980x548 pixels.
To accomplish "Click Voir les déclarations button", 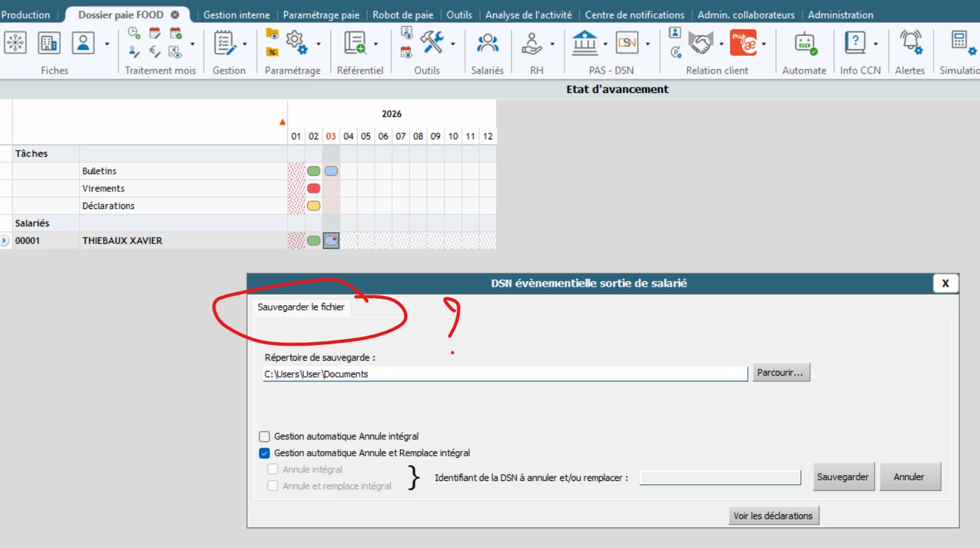I will [x=773, y=516].
